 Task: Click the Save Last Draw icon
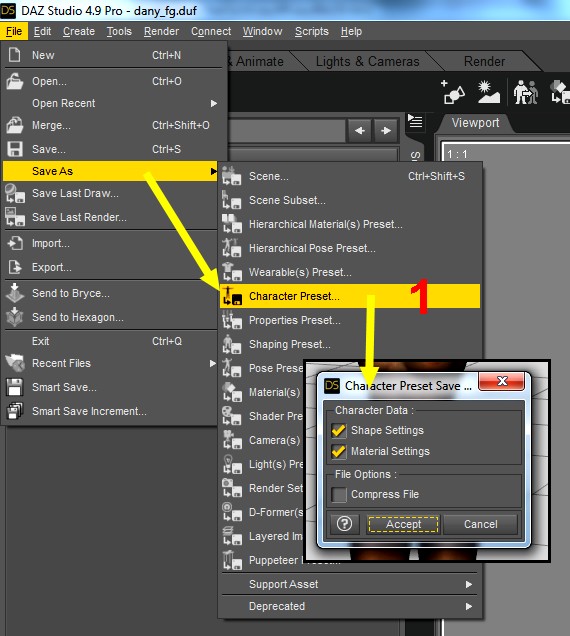point(15,193)
